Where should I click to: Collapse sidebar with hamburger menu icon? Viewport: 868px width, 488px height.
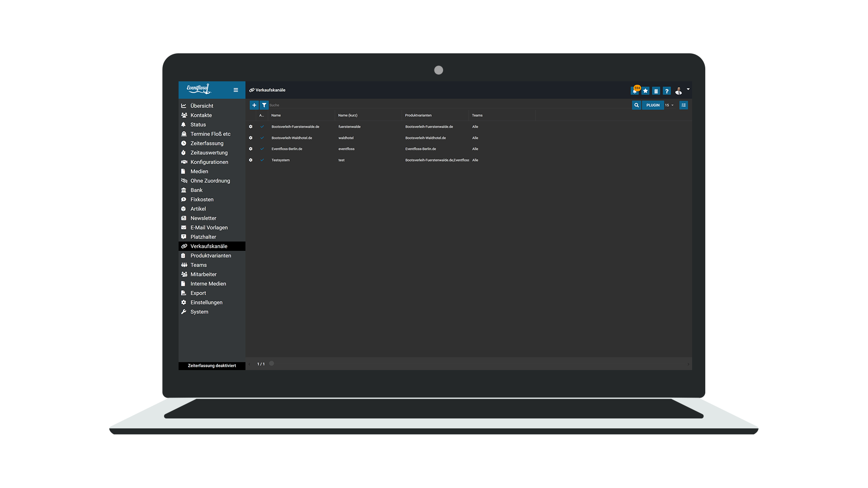coord(236,90)
